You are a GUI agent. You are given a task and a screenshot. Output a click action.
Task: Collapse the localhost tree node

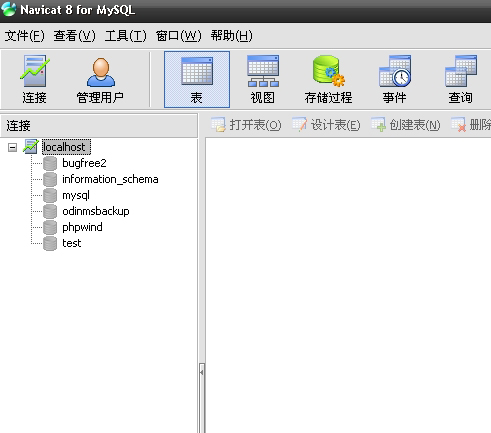click(12, 147)
